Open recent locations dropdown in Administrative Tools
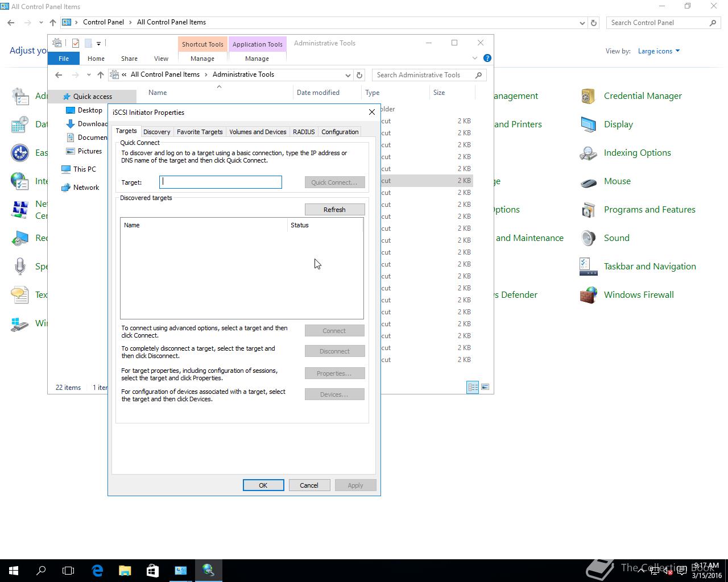 89,75
